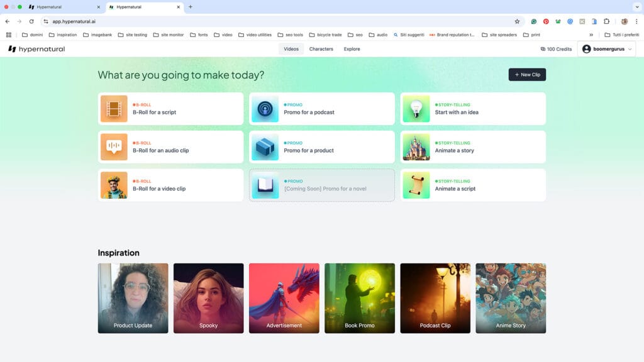The width and height of the screenshot is (644, 362).
Task: View the 100 Credits balance
Action: point(556,49)
